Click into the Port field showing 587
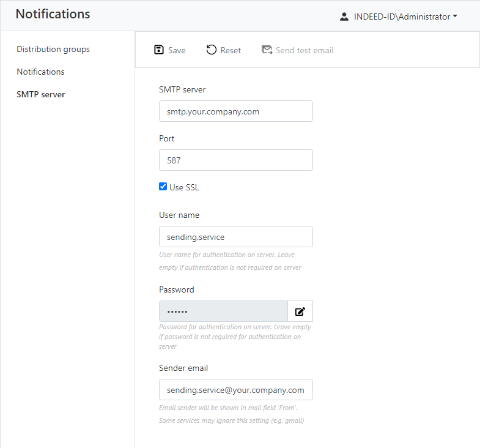This screenshot has height=448, width=480. click(x=236, y=160)
